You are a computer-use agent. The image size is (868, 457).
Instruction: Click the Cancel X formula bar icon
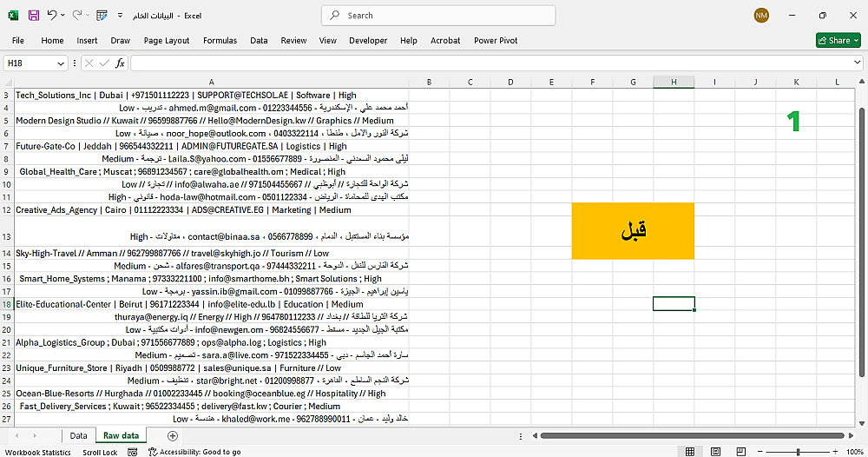pyautogui.click(x=89, y=63)
